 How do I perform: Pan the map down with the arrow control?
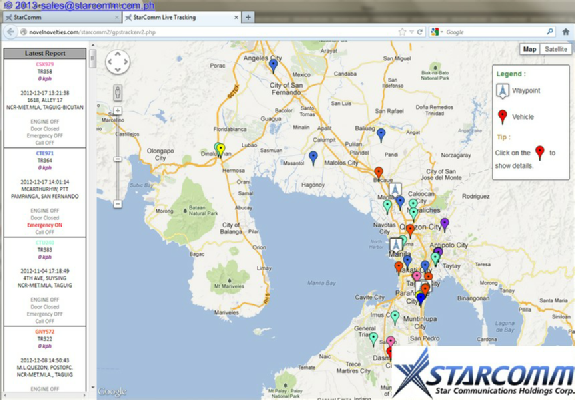(x=117, y=70)
